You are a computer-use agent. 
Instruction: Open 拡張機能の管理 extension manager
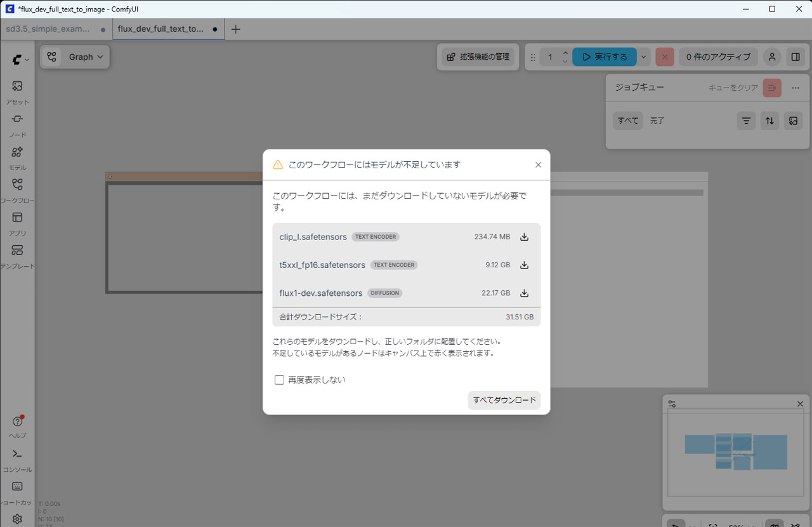pyautogui.click(x=478, y=57)
